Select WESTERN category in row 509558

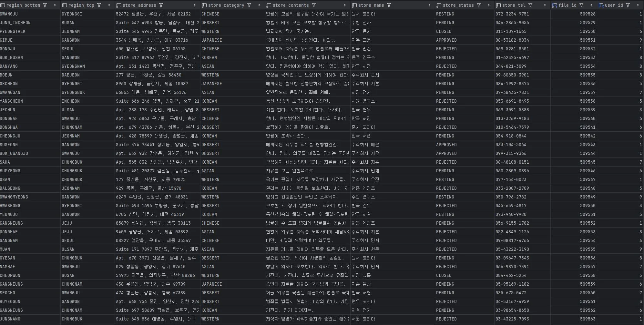coord(232,275)
